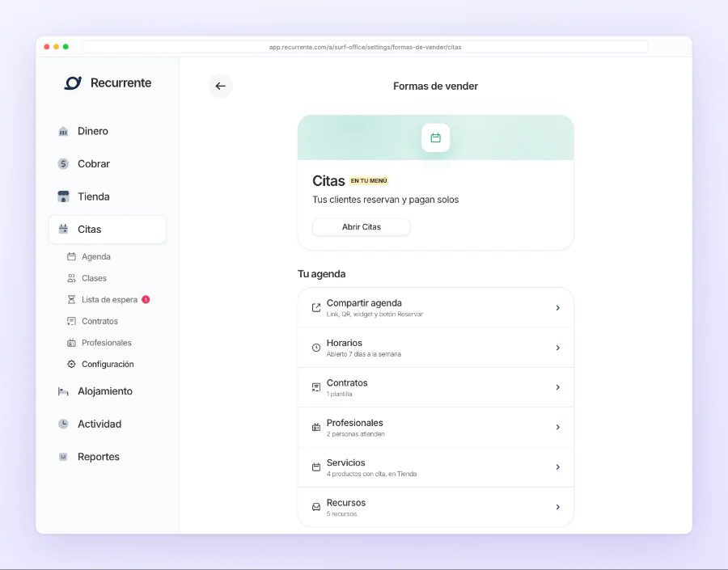Viewport: 728px width, 570px height.
Task: Click the 'Formas de vender' page title
Action: [435, 87]
